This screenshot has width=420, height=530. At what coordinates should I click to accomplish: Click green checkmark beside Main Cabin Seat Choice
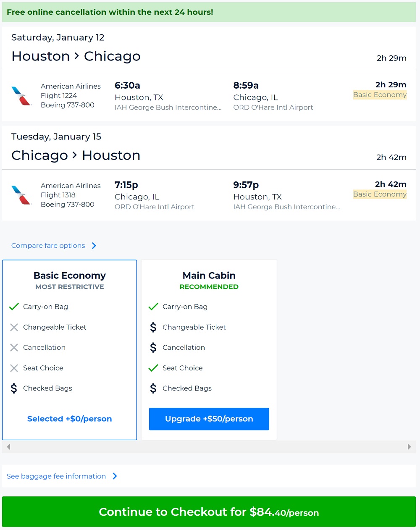[x=153, y=368]
